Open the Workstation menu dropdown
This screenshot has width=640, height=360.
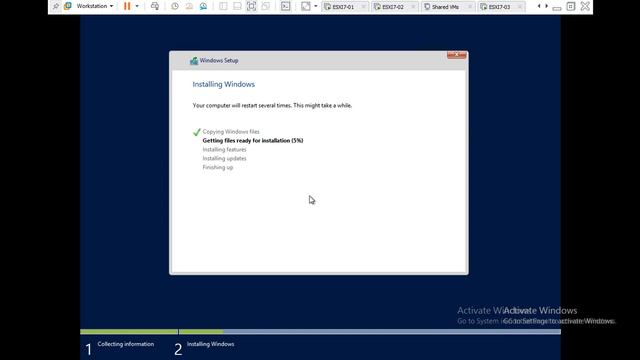point(95,6)
